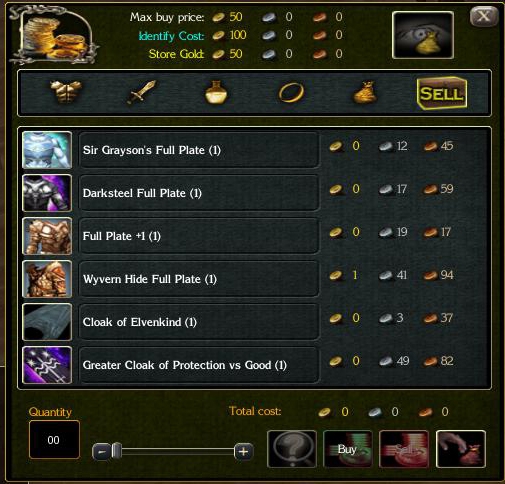Increase quantity with the plus button
505x484 pixels.
(x=243, y=452)
